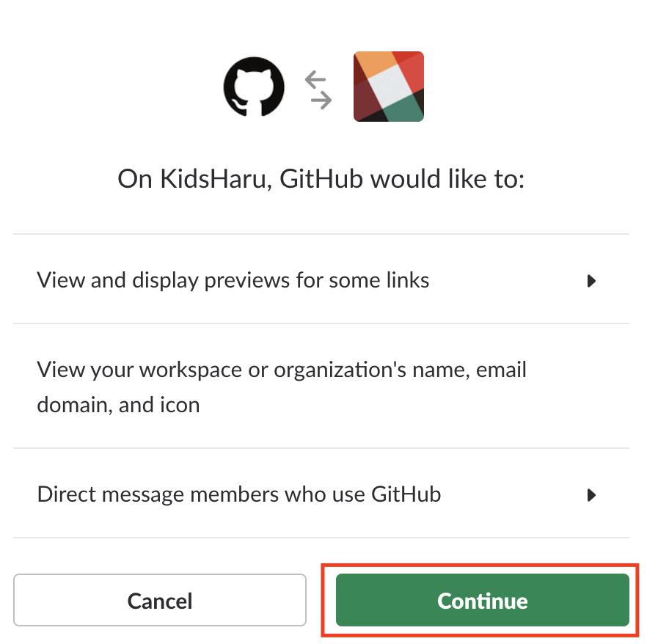Click the GitHub Octocat logo
The height and width of the screenshot is (644, 647).
click(254, 87)
